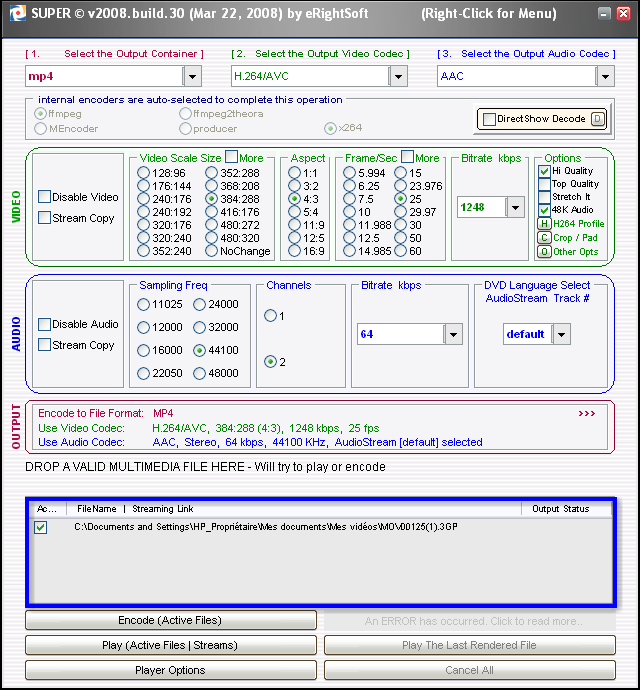Click the SUPER application logo icon
640x690 pixels.
[18, 14]
